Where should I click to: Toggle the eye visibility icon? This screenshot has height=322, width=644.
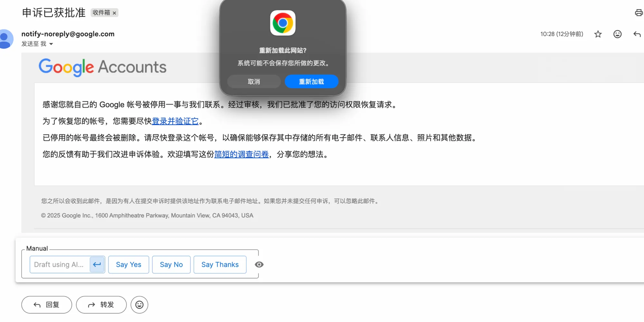click(259, 265)
